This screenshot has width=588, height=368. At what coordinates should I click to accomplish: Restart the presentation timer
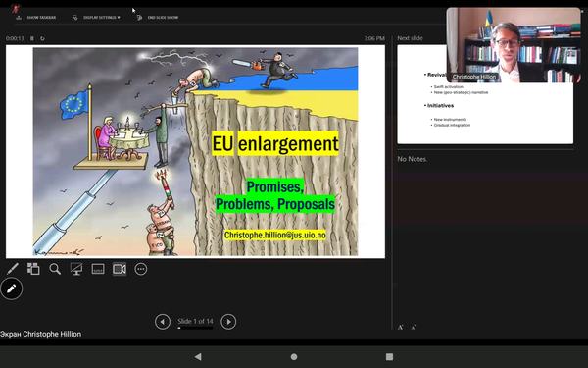pyautogui.click(x=42, y=38)
